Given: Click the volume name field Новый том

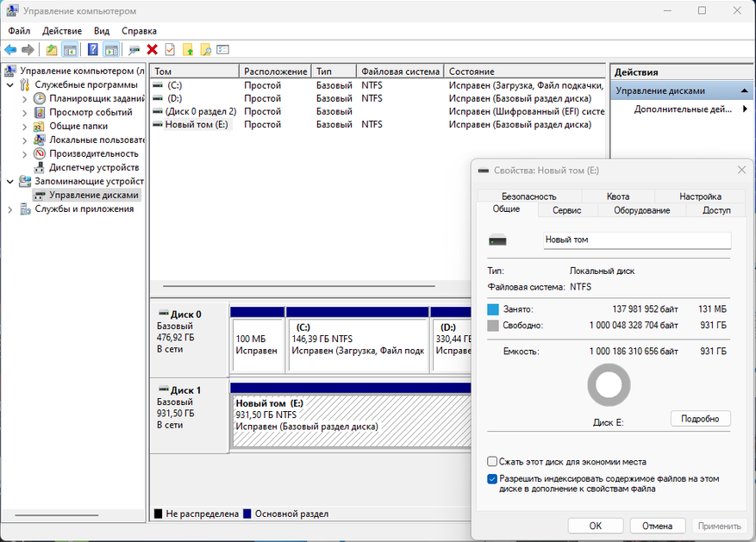Looking at the screenshot, I should (636, 240).
